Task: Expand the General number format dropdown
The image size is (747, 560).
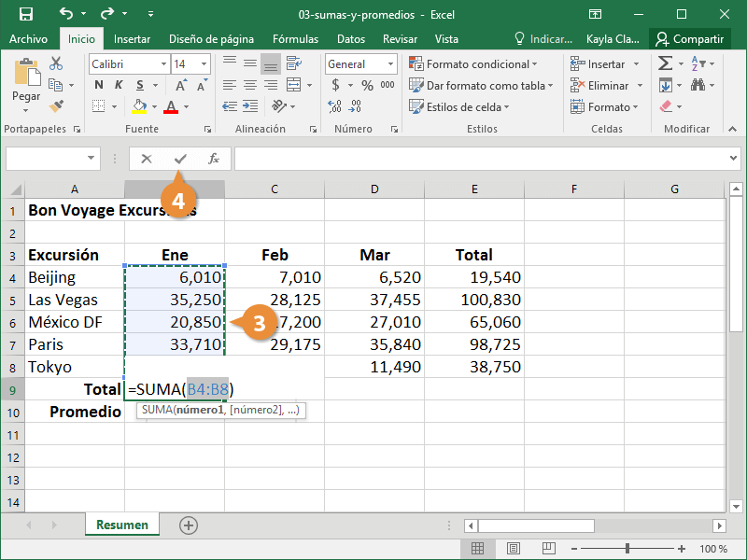Action: (389, 64)
